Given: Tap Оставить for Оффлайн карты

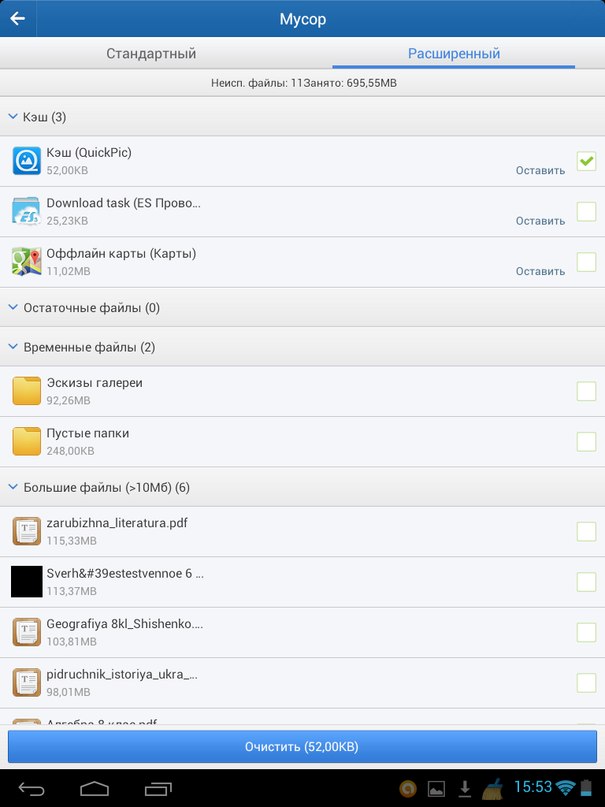Looking at the screenshot, I should [x=540, y=271].
